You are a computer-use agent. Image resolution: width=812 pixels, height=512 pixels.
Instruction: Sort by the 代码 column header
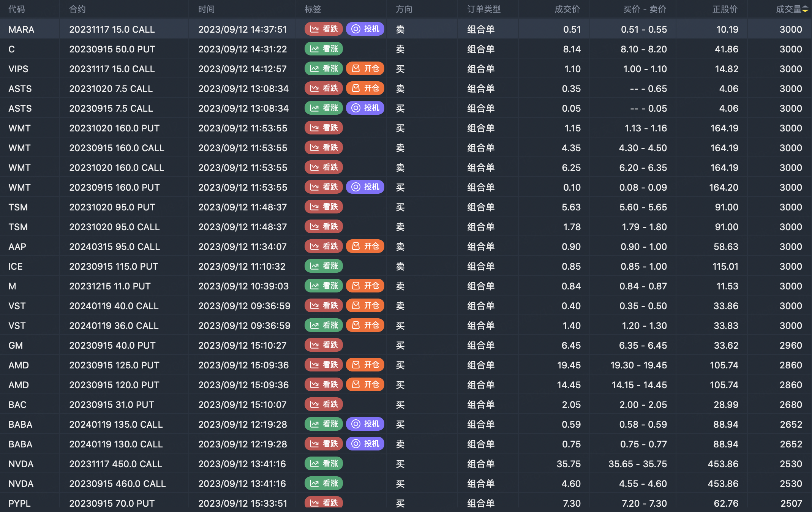click(x=17, y=9)
